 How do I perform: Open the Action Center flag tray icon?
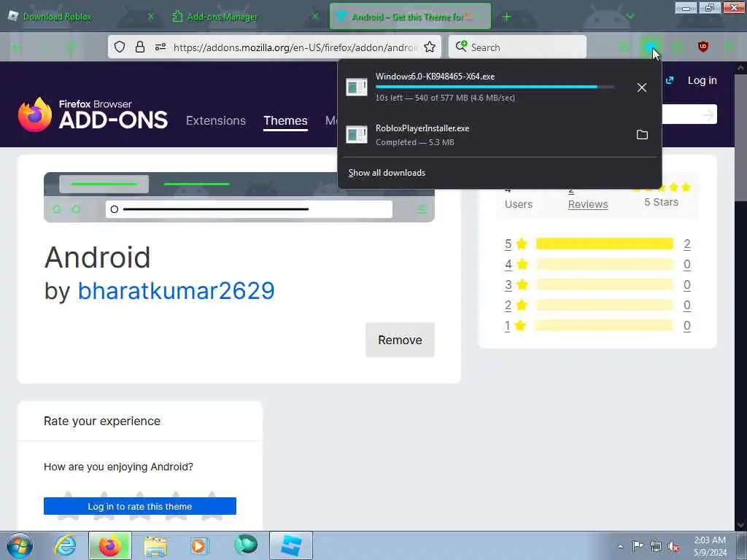tap(638, 545)
